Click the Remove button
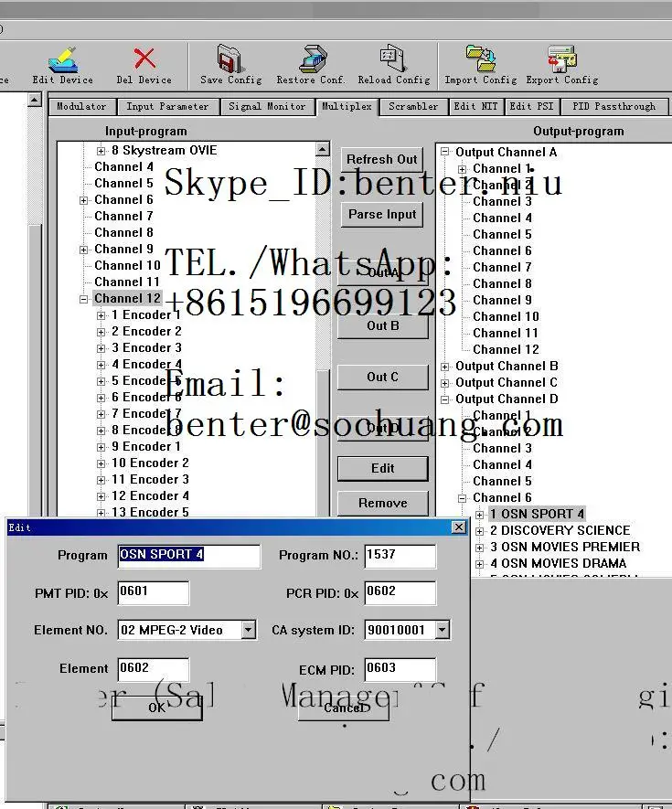Viewport: 672px width, 809px height. click(383, 503)
